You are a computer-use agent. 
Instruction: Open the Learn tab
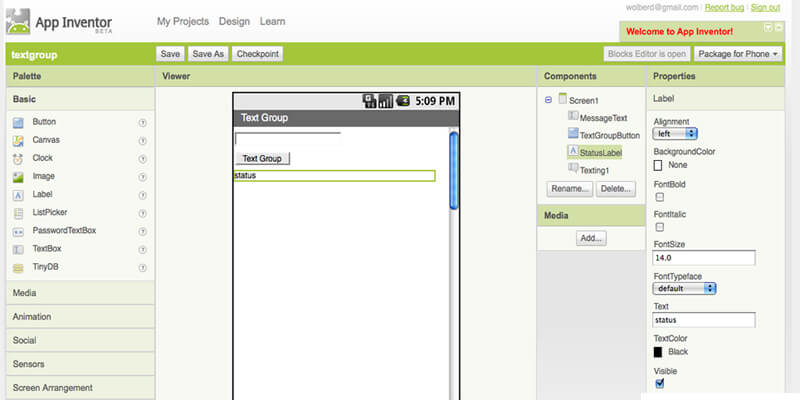pyautogui.click(x=272, y=21)
